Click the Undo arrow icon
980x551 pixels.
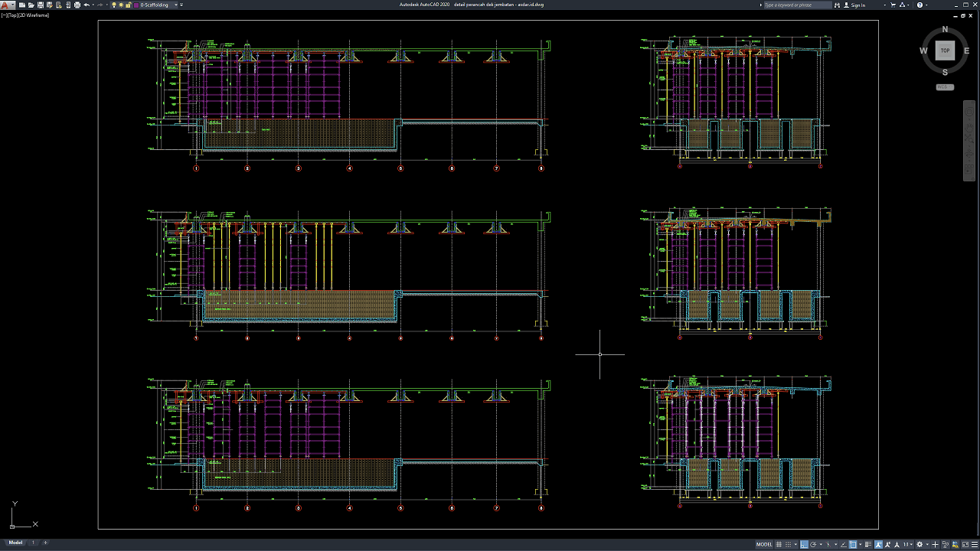click(87, 5)
